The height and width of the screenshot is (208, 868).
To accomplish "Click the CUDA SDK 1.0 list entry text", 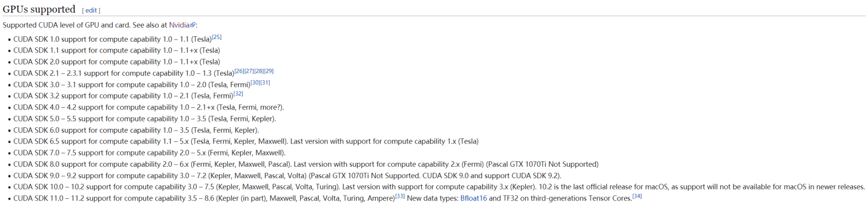I will 113,39.
